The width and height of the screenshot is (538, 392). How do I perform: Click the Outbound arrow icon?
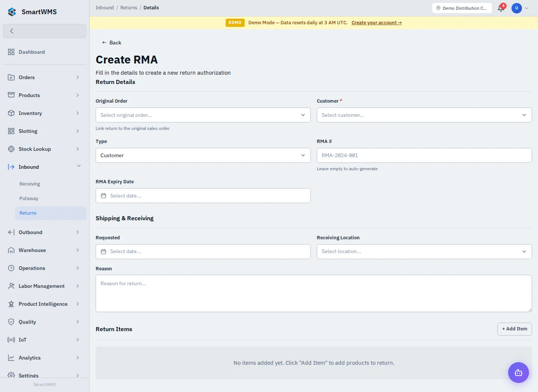11,232
